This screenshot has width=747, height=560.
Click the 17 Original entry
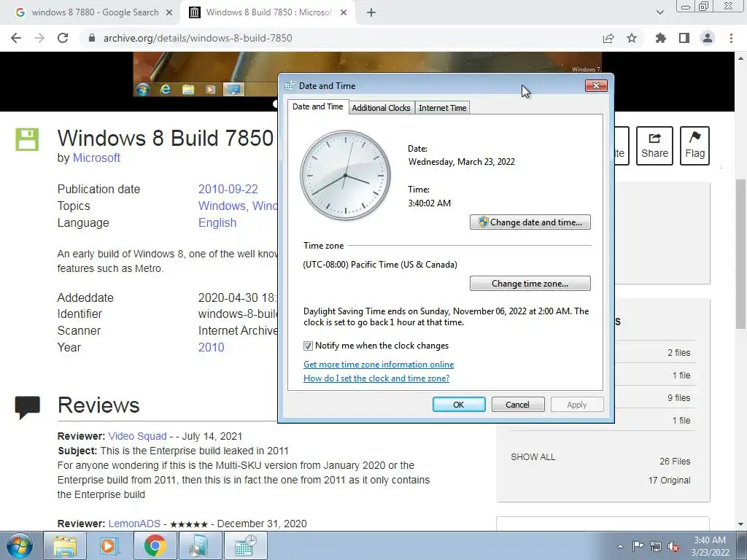669,481
